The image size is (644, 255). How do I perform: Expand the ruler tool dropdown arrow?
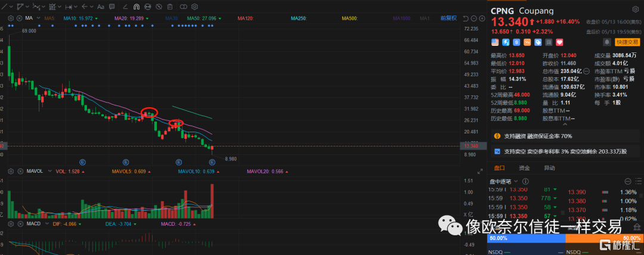pyautogui.click(x=76, y=7)
